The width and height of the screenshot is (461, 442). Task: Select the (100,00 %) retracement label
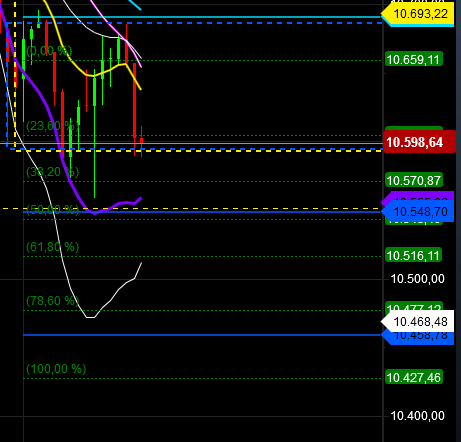pos(56,369)
